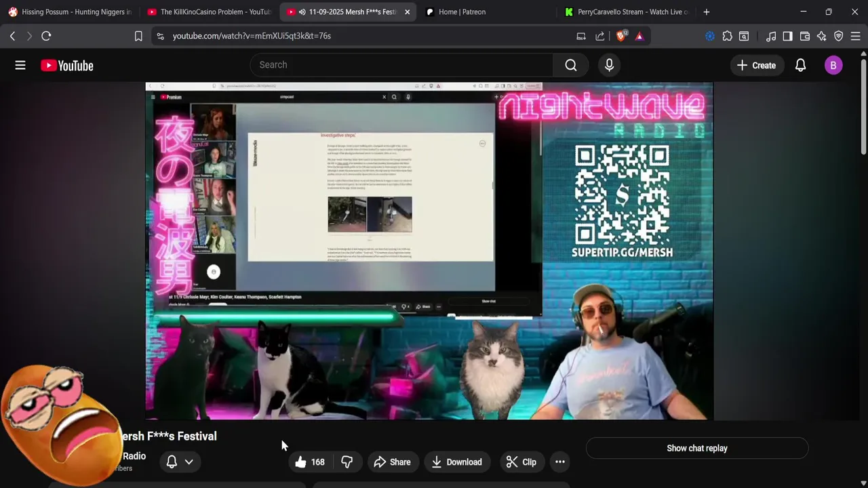Go back in the browser
This screenshot has height=488, width=868.
click(12, 36)
